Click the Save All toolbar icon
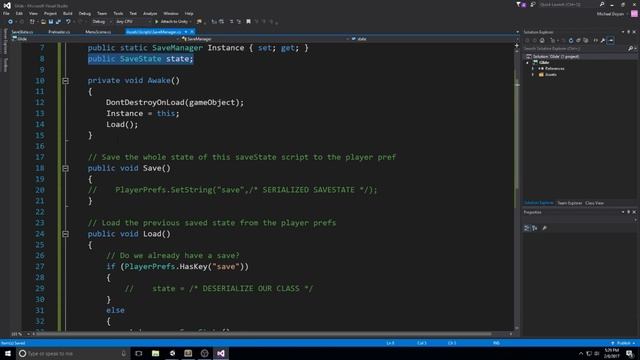This screenshot has width=640, height=360. pos(58,22)
